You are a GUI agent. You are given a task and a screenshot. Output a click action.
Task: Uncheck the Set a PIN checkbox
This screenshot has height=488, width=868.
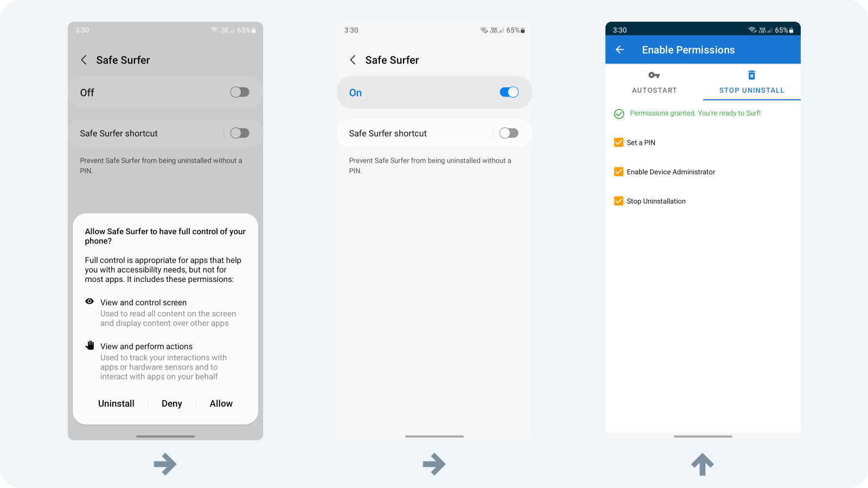tap(618, 143)
